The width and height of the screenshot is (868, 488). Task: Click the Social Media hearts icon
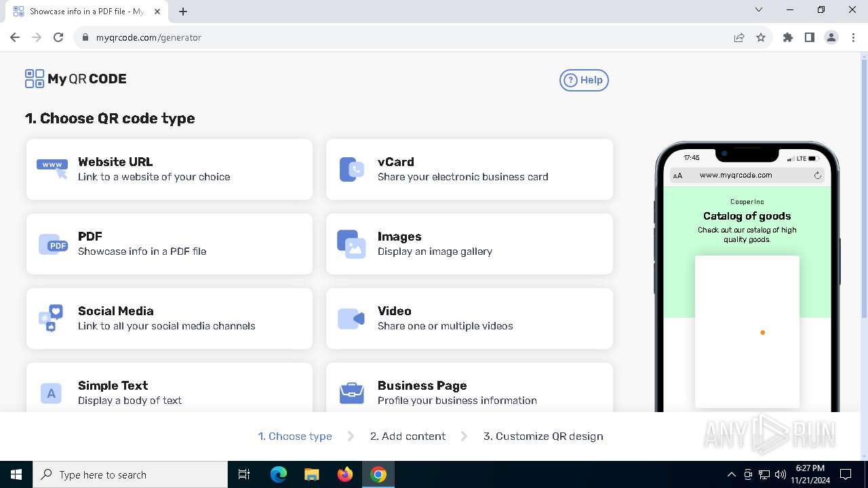coord(52,318)
